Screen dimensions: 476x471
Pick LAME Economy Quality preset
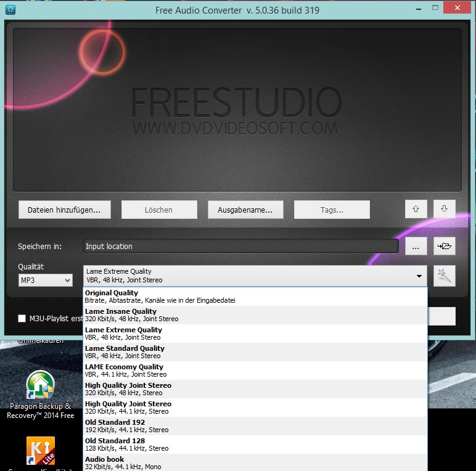tap(255, 371)
